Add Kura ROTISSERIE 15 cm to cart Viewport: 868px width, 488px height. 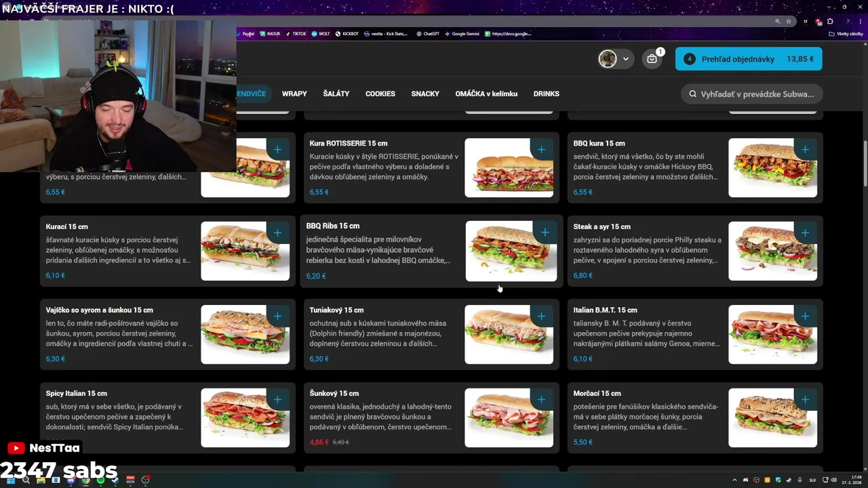[x=541, y=149]
